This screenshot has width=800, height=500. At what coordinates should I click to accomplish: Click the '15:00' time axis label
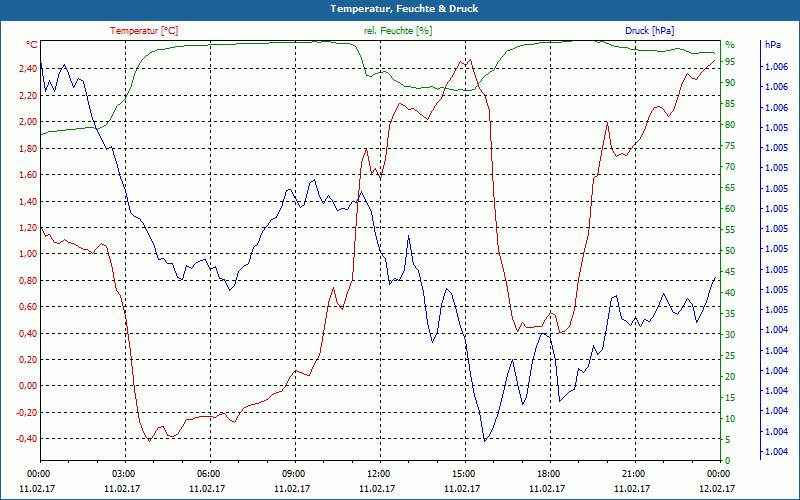point(463,473)
